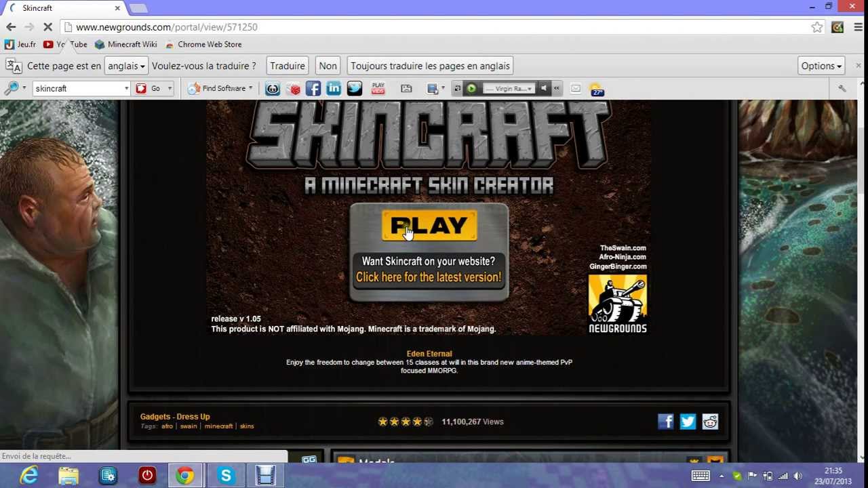This screenshot has width=868, height=488.
Task: Click the 'skins' tag link
Action: click(247, 426)
